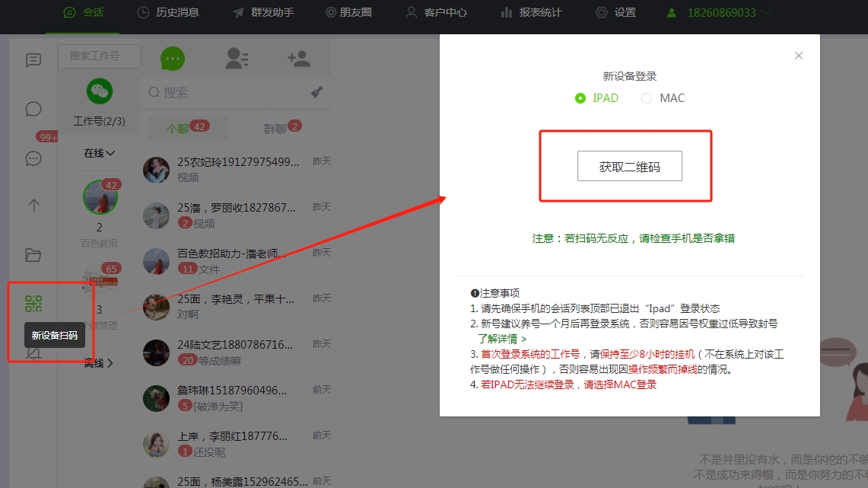Open the 会话 tab in top navigation
Viewport: 868px width, 488px height.
click(83, 12)
